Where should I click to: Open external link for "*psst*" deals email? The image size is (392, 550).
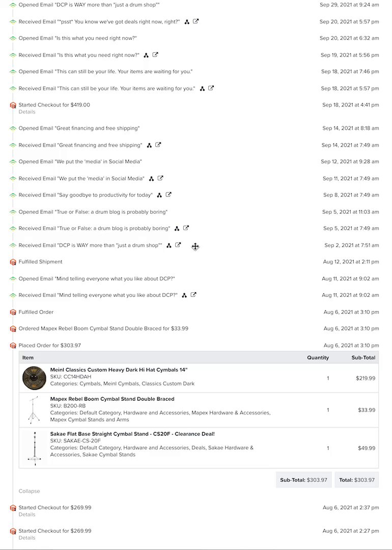click(x=196, y=21)
